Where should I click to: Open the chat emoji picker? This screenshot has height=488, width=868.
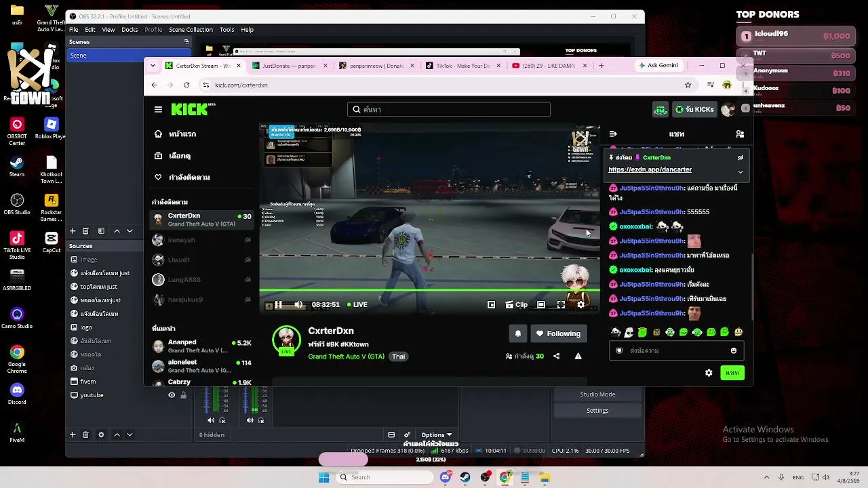point(734,350)
